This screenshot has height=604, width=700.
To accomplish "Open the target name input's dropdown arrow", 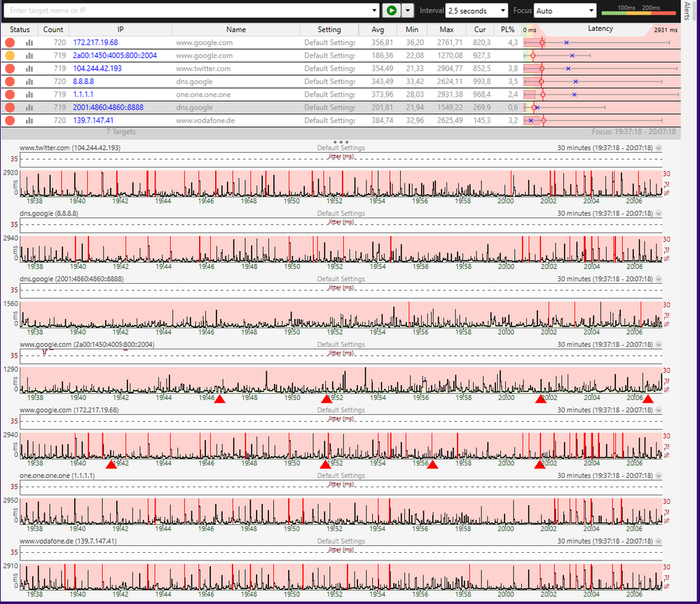I will point(376,11).
